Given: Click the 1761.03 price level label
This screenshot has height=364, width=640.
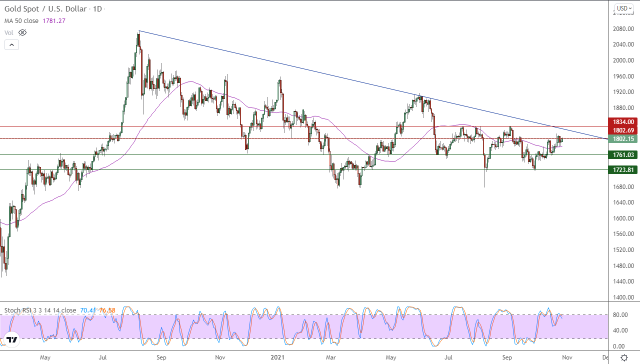Looking at the screenshot, I should pyautogui.click(x=622, y=155).
